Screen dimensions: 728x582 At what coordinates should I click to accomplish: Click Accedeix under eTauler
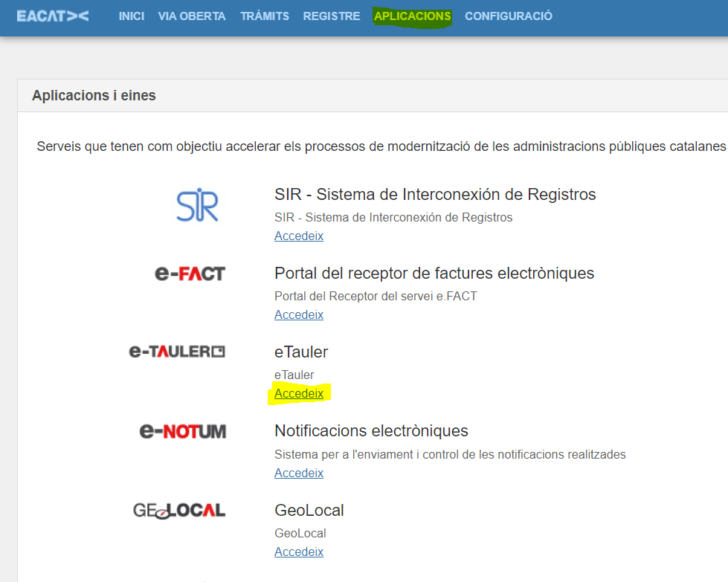[299, 393]
